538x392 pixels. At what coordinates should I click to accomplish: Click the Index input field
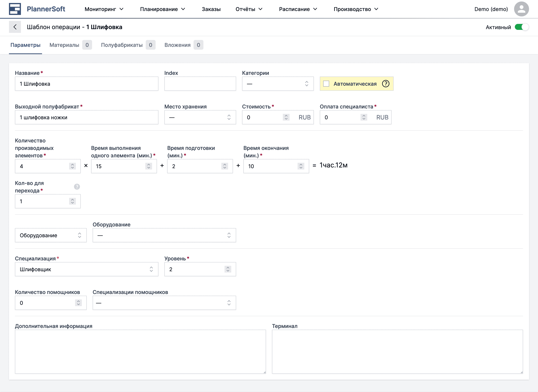(200, 84)
